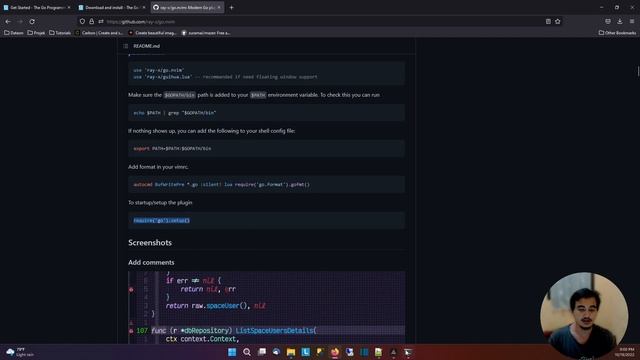Viewport: 640px width, 360px height.
Task: Open Task View on the taskbar
Action: [262, 352]
